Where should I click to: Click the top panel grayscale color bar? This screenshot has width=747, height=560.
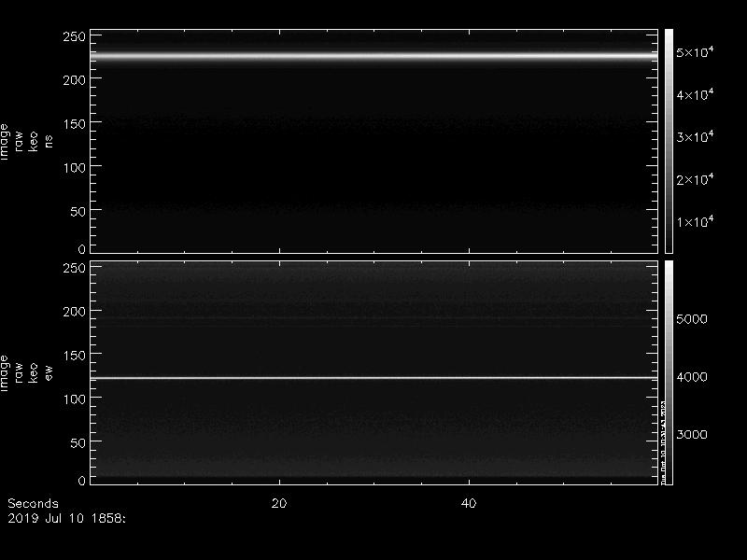[669, 141]
